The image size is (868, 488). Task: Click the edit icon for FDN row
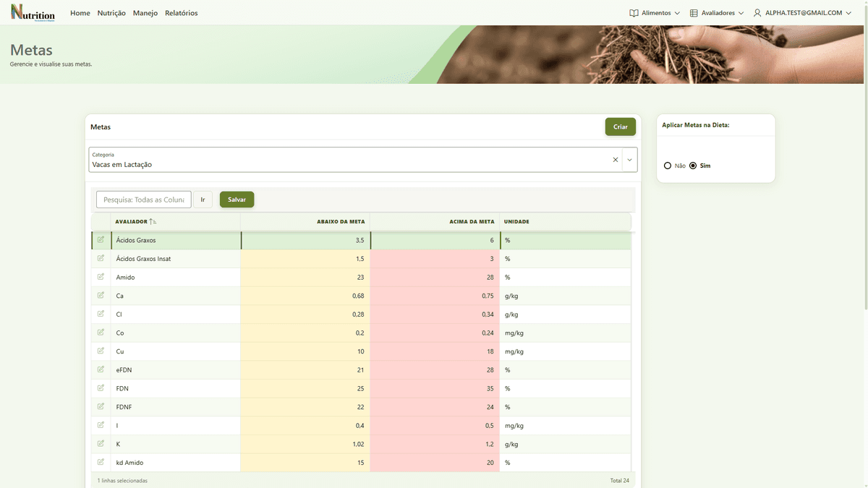[x=101, y=388]
